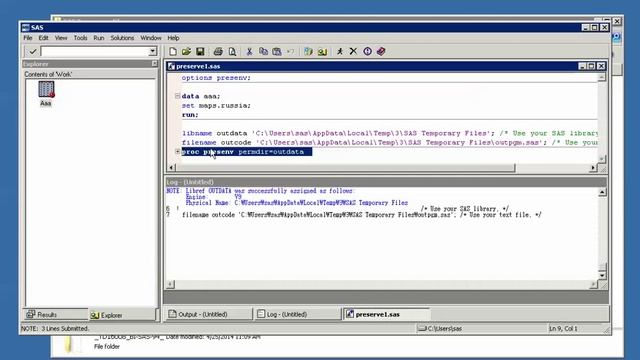640x360 pixels.
Task: Click the SAS application icon in title bar
Action: click(26, 27)
